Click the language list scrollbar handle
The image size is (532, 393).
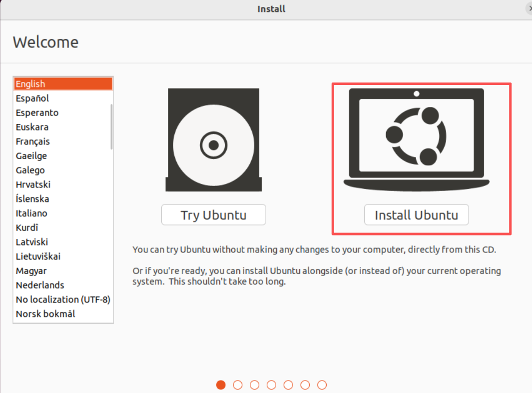pos(111,126)
